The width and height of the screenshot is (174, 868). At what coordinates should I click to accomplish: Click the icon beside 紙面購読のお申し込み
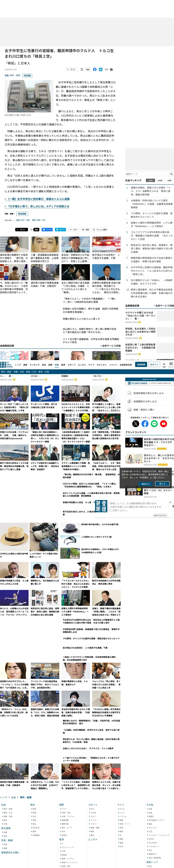129,401
